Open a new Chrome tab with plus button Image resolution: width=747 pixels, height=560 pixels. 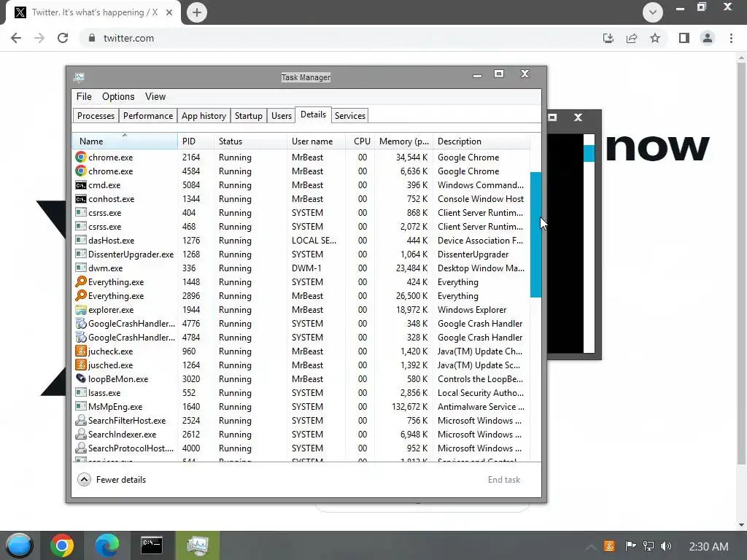(x=197, y=12)
